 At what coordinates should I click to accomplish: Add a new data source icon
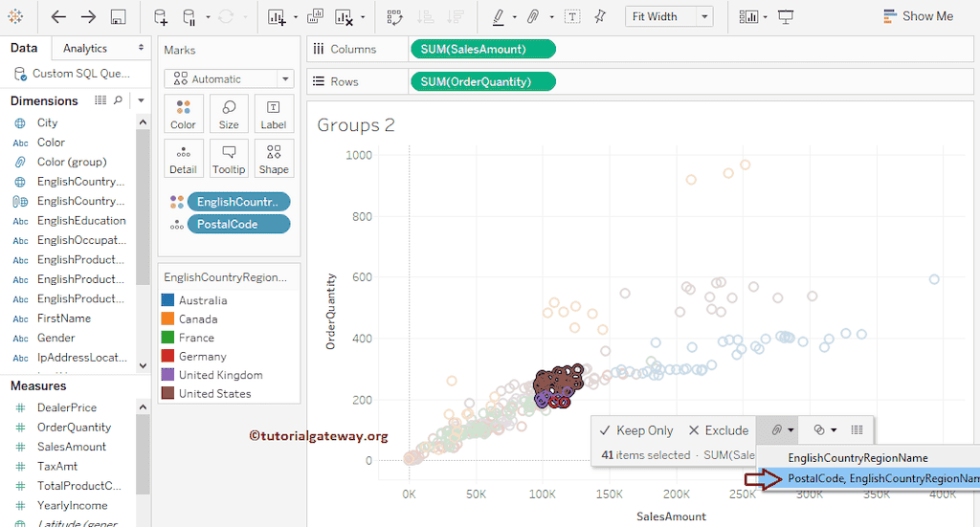click(161, 17)
